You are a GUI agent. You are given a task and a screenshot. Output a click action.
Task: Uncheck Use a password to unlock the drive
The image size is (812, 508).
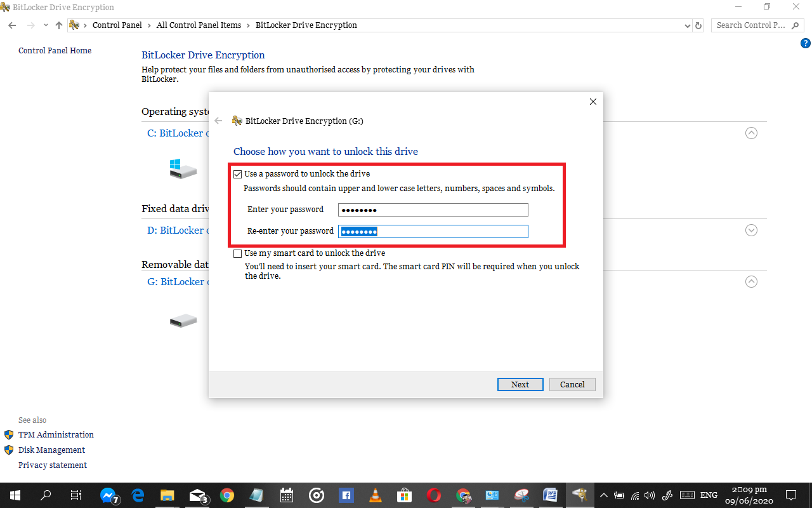coord(237,173)
